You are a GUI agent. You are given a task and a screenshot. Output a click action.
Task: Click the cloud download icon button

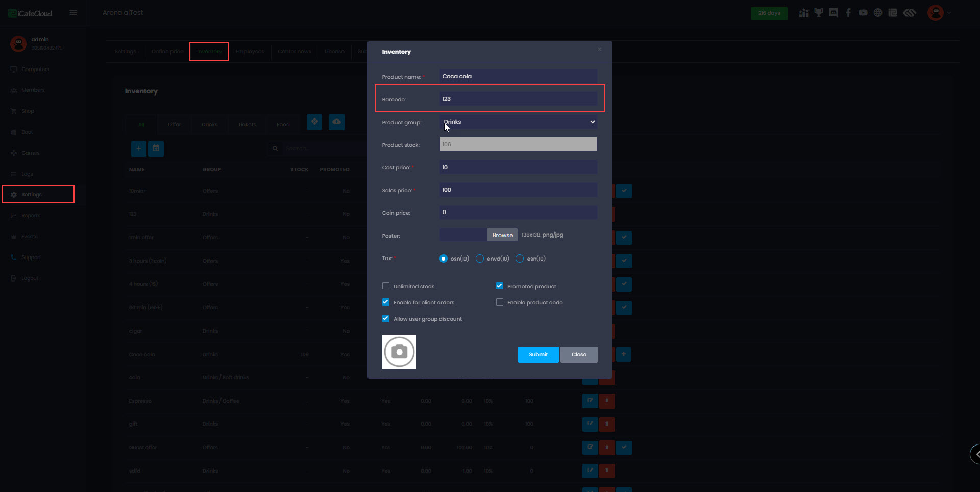(x=336, y=122)
